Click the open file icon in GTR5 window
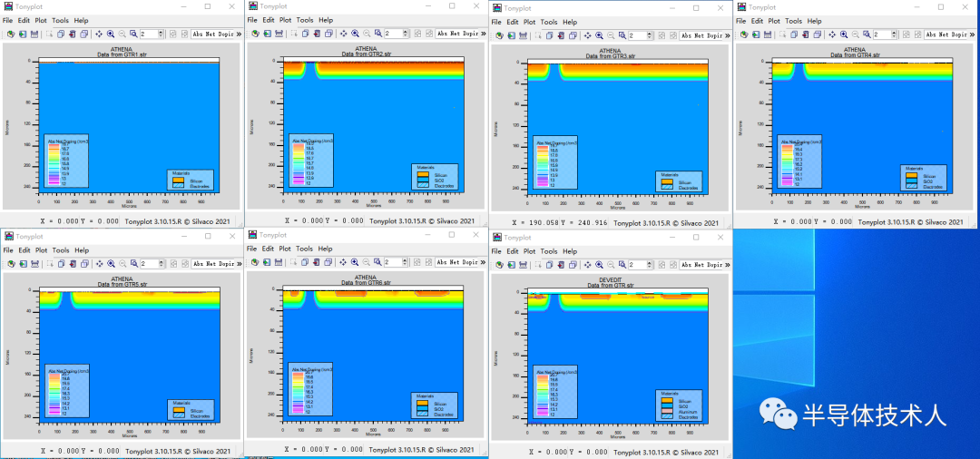Image resolution: width=980 pixels, height=459 pixels. 11,264
